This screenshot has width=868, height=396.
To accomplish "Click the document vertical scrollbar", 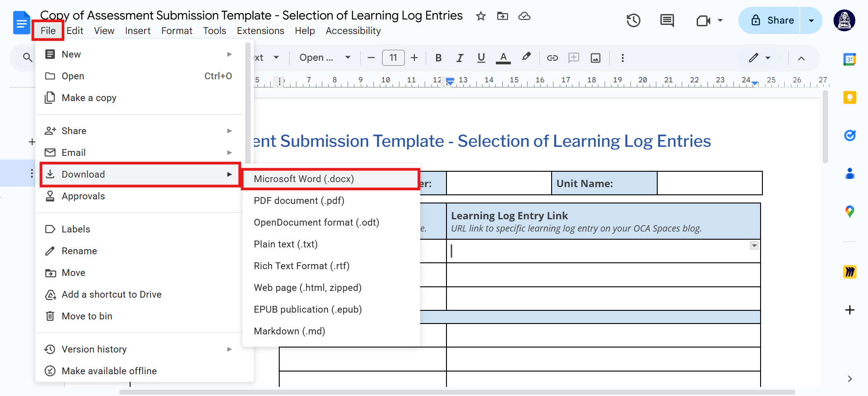I will point(825,127).
